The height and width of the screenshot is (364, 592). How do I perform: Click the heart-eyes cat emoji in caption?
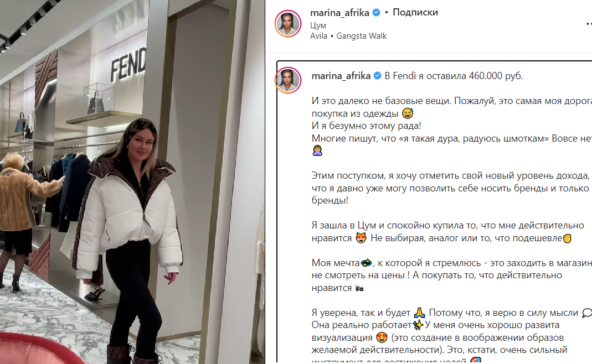click(x=361, y=238)
